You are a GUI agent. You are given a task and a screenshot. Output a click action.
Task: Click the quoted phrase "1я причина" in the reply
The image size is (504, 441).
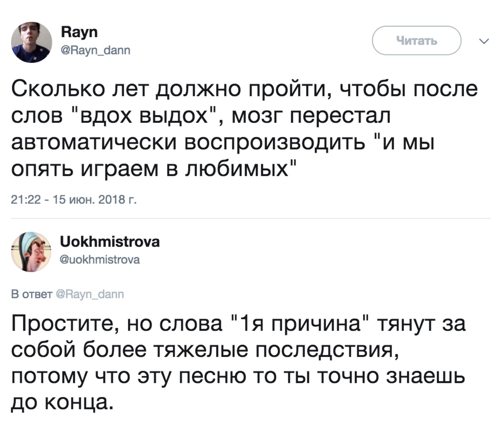299,324
